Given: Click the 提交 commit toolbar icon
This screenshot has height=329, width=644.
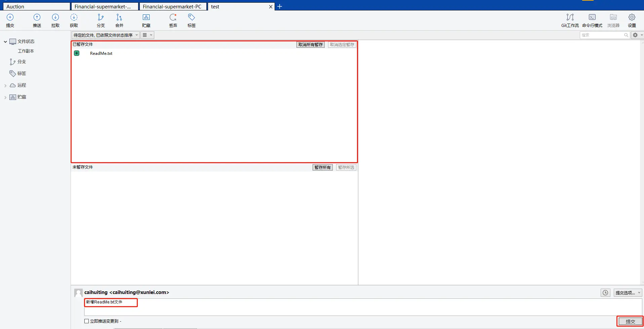Looking at the screenshot, I should click(10, 17).
